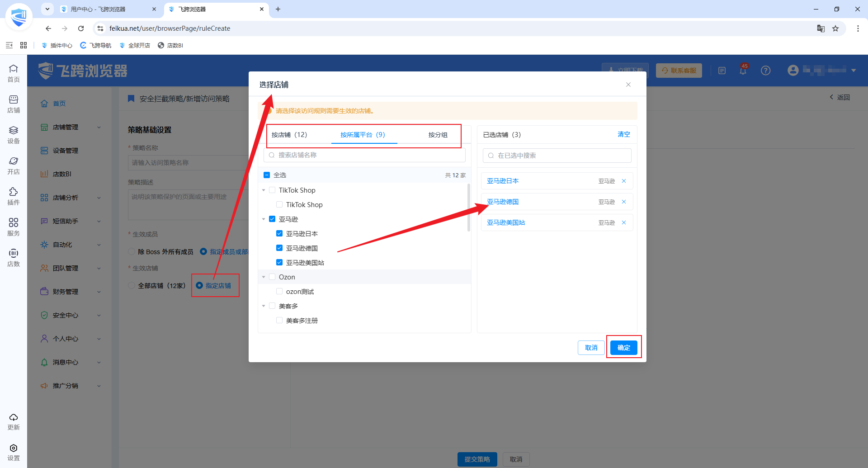Open the account dropdown arrow
868x468 pixels.
(854, 71)
